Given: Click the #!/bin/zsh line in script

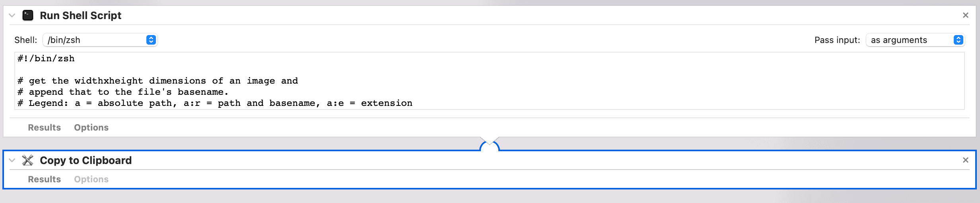Looking at the screenshot, I should [x=46, y=59].
